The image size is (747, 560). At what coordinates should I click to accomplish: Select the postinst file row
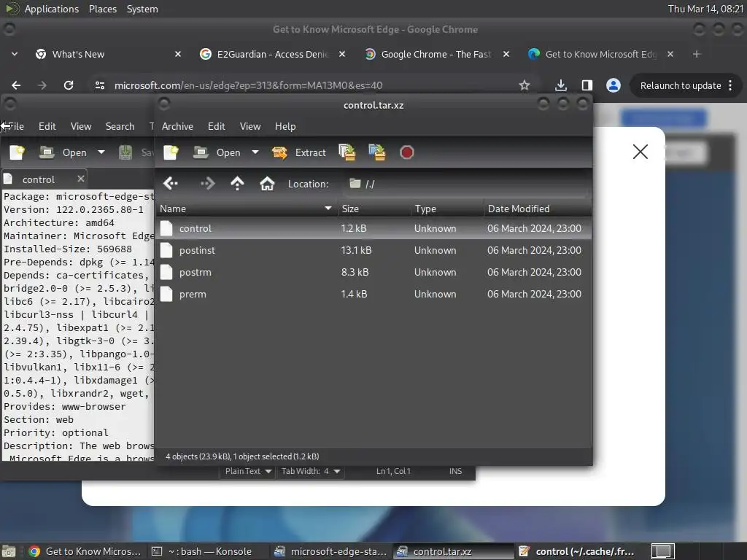pos(374,250)
